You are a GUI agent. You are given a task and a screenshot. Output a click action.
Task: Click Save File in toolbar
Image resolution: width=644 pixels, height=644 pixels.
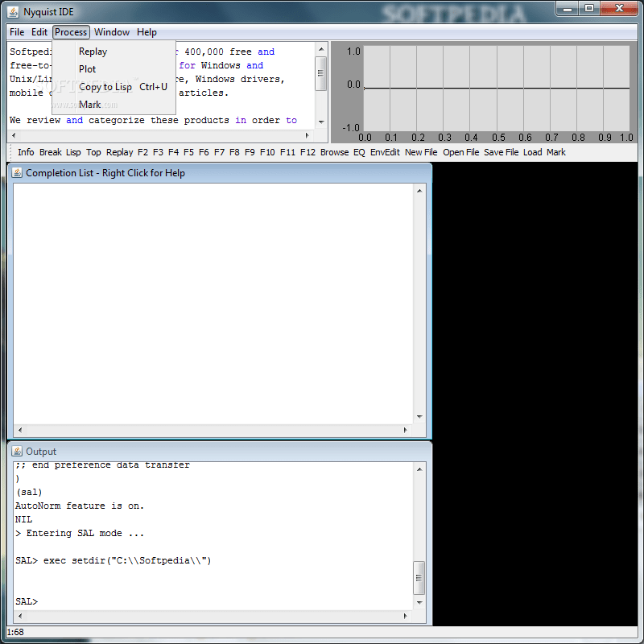pyautogui.click(x=501, y=152)
